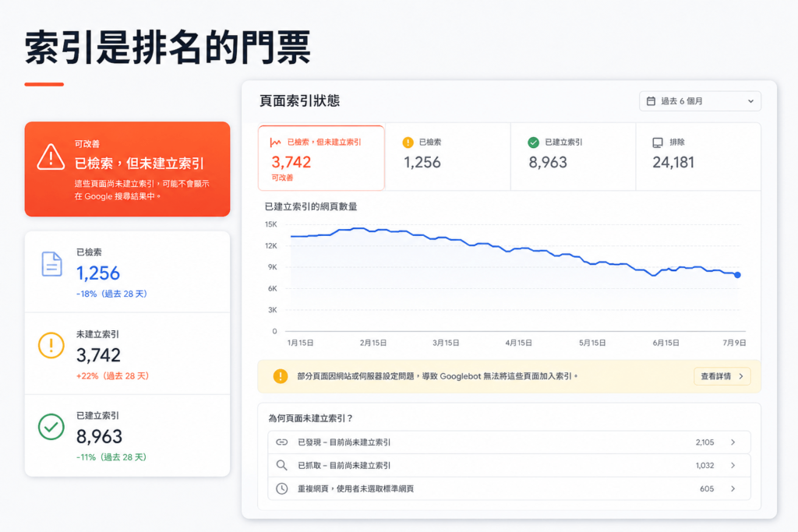Click the red chart icon on 已檢索，但未建立索引 tab

tap(275, 143)
